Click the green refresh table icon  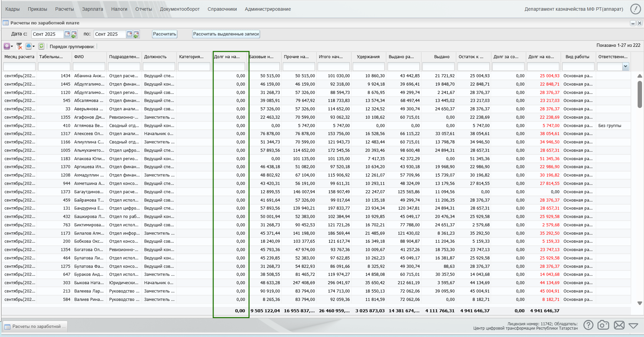click(41, 46)
